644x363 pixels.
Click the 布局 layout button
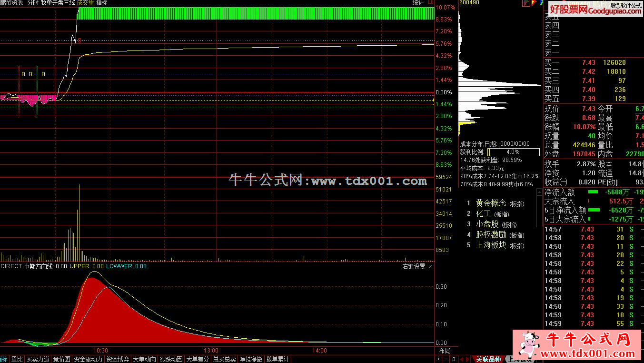[x=445, y=350]
